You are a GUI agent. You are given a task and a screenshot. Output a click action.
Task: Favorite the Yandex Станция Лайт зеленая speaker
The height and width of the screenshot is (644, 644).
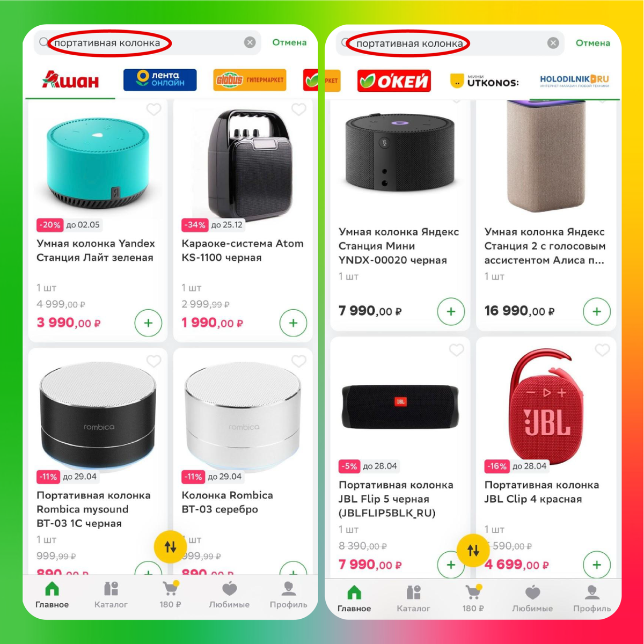(x=154, y=109)
